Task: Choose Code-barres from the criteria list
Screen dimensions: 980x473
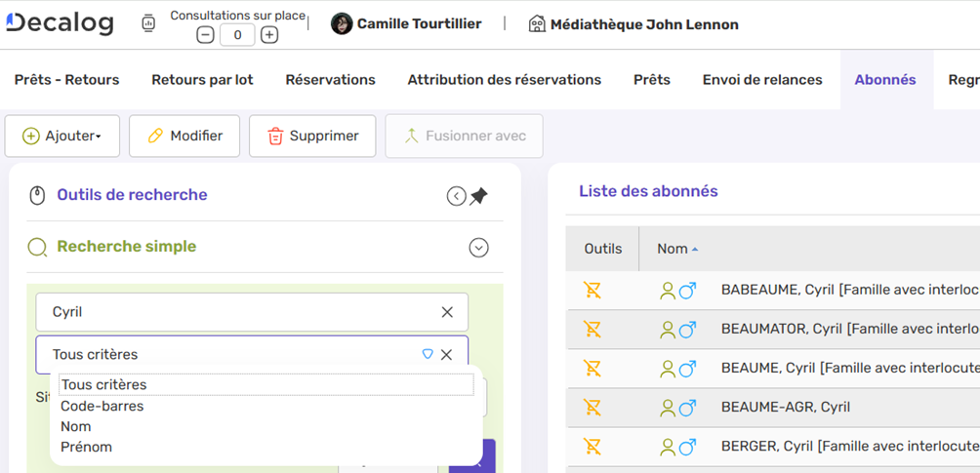Action: pos(102,406)
